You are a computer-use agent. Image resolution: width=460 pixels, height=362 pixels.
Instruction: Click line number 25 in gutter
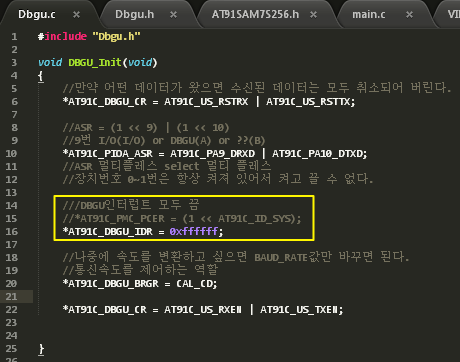pos(11,348)
